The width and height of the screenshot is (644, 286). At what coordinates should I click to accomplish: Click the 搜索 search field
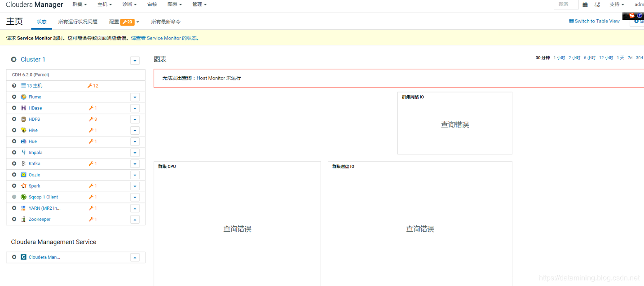click(566, 4)
